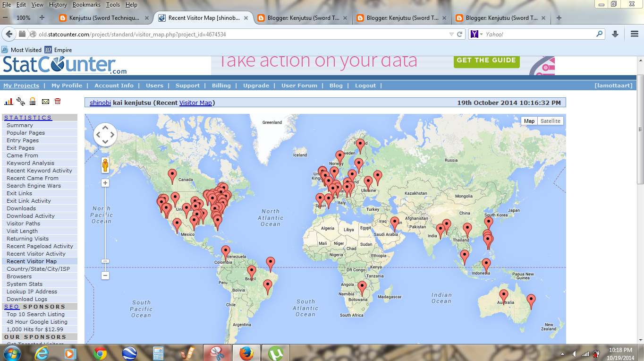This screenshot has width=644, height=361.
Task: Launch Google Chrome from taskbar
Action: 100,353
